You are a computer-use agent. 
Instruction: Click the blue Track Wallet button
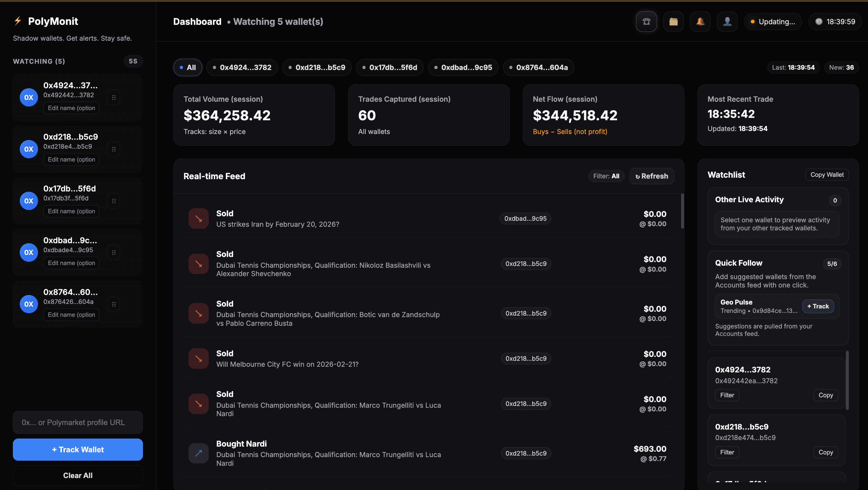click(x=78, y=450)
